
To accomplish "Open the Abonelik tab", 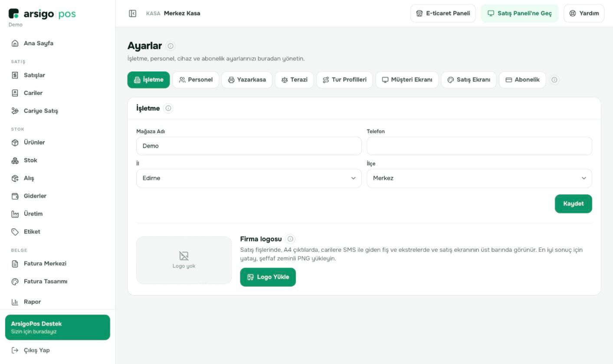I will point(522,80).
